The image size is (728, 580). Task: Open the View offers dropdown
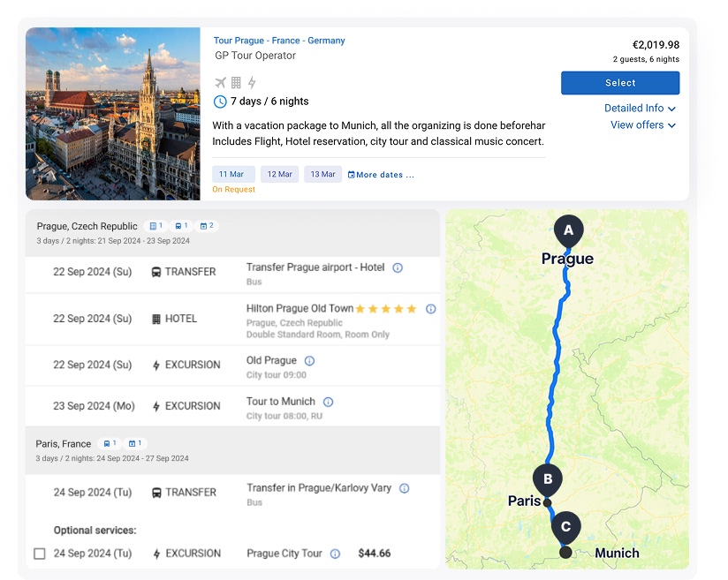point(643,125)
